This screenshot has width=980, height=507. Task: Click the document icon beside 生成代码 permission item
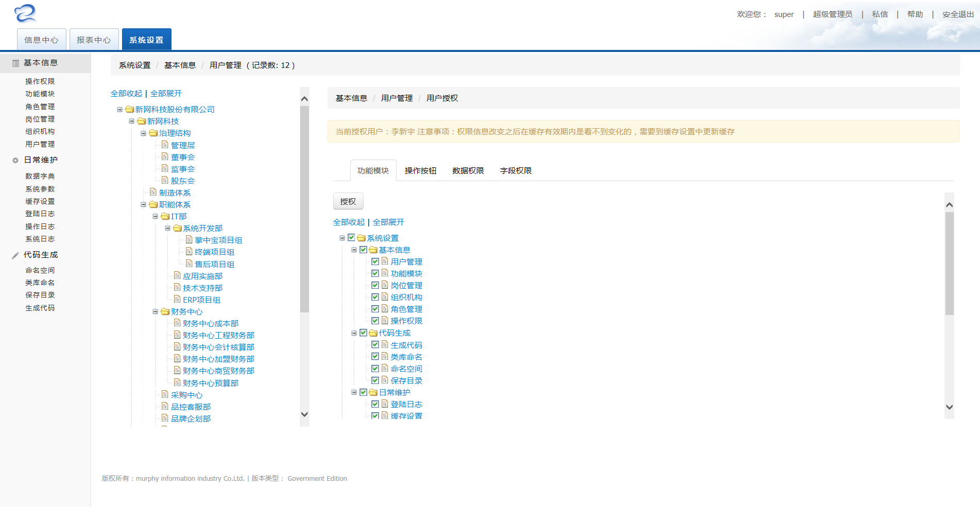[x=385, y=344]
